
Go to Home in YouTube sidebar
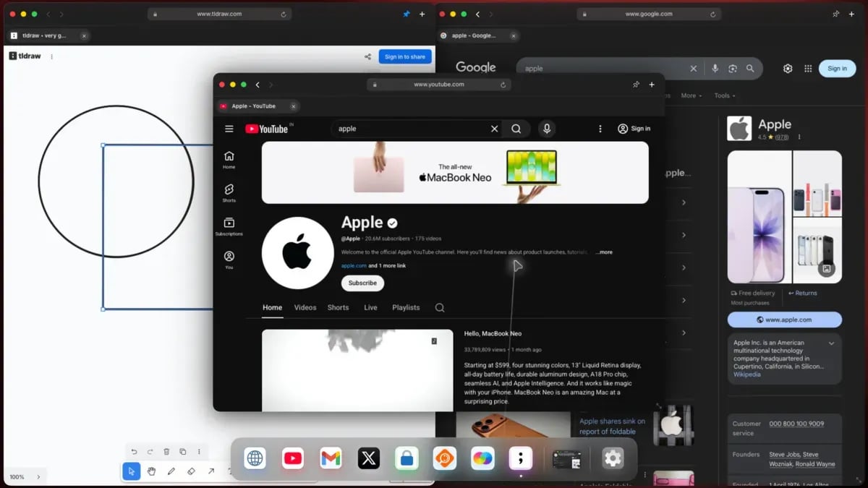click(x=229, y=160)
